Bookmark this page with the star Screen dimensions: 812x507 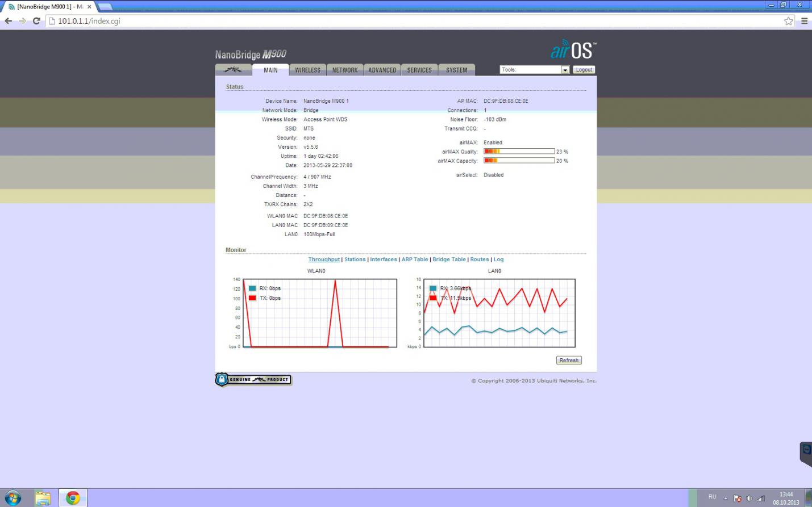coord(789,21)
